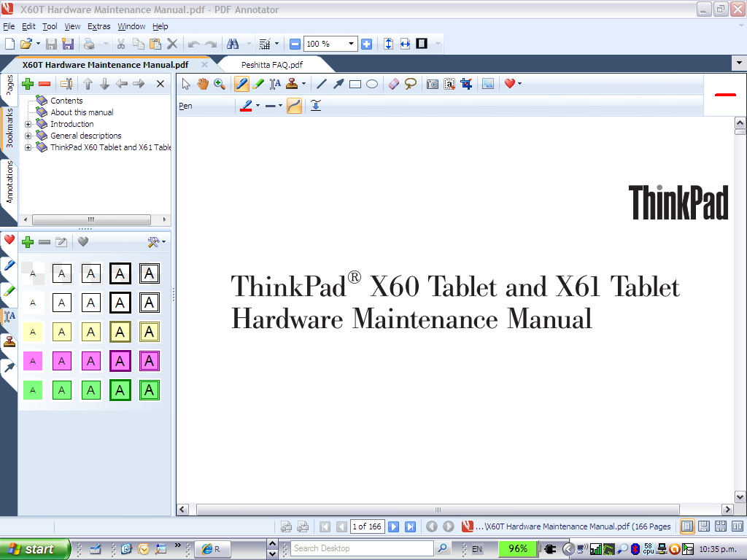Click the Undo arrow icon

tap(193, 44)
